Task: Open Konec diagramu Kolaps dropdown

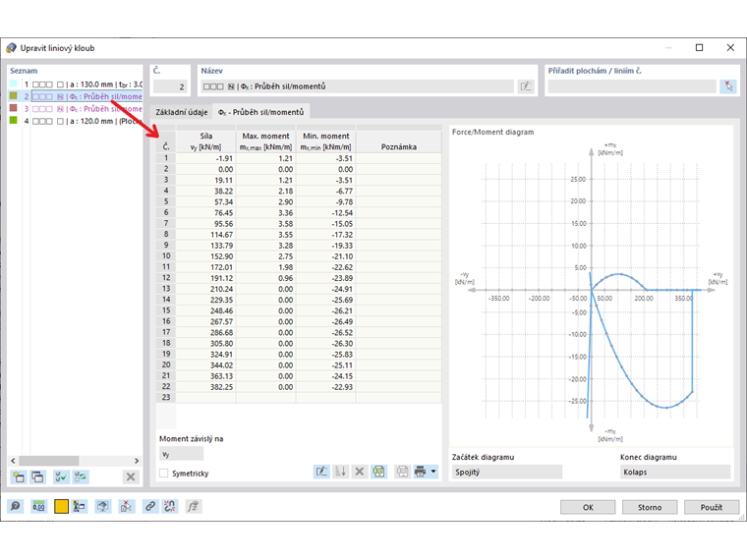Action: click(675, 472)
